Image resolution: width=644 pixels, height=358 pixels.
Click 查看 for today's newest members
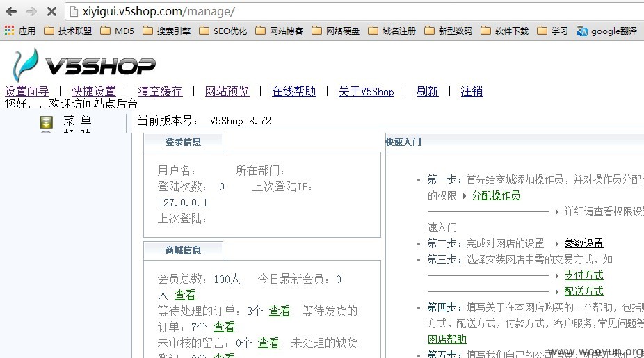tap(185, 295)
